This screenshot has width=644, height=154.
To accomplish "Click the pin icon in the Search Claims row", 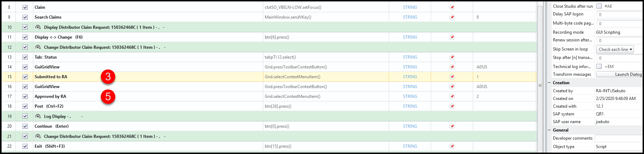I will 452,17.
